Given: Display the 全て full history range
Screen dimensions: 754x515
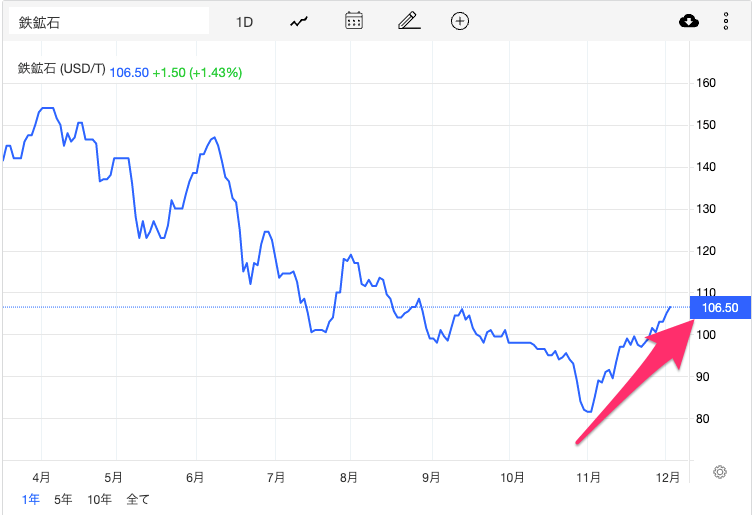Looking at the screenshot, I should click(138, 498).
